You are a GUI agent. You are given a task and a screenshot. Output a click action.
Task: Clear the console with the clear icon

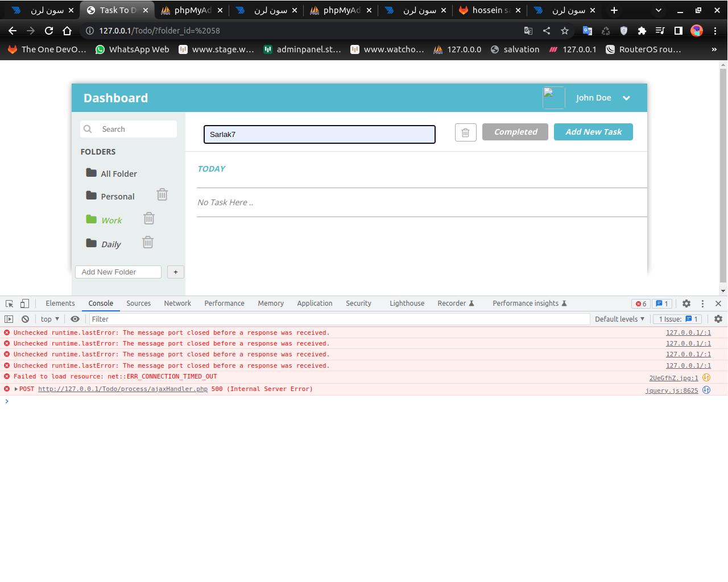pyautogui.click(x=25, y=319)
